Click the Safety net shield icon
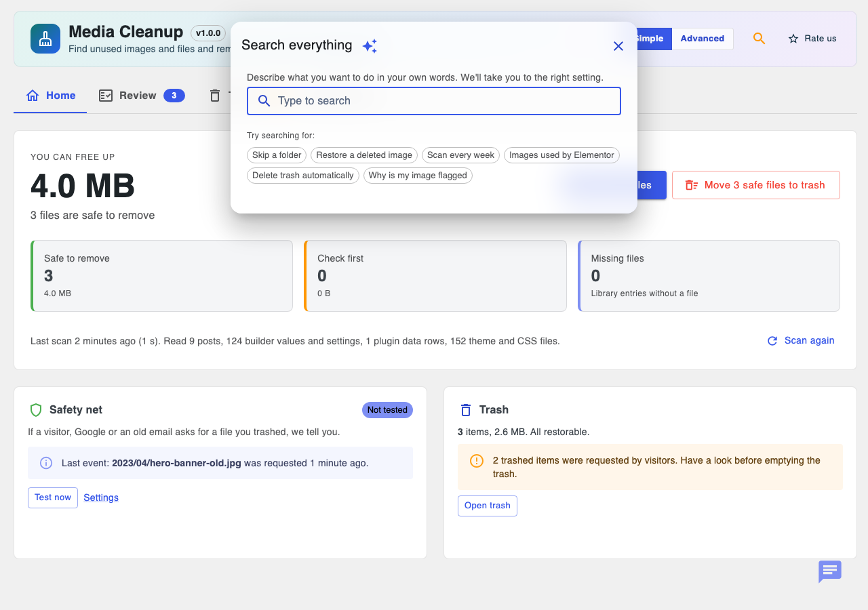Image resolution: width=868 pixels, height=610 pixels. click(36, 410)
